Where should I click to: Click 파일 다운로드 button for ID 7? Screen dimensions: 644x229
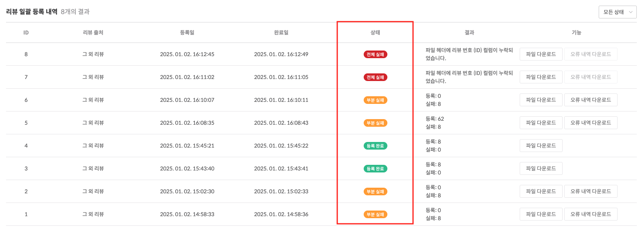pos(541,77)
